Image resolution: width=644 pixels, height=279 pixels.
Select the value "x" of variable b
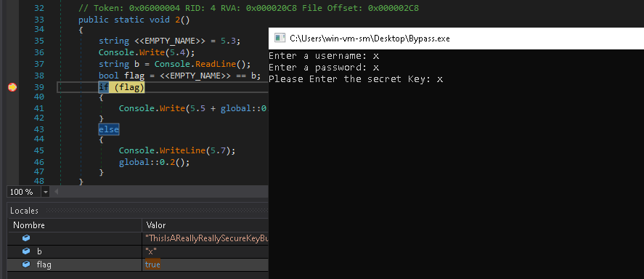coord(151,251)
